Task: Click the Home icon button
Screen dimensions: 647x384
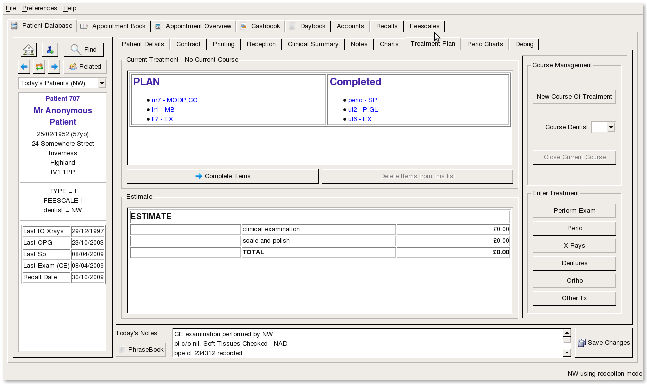Action: [x=29, y=50]
